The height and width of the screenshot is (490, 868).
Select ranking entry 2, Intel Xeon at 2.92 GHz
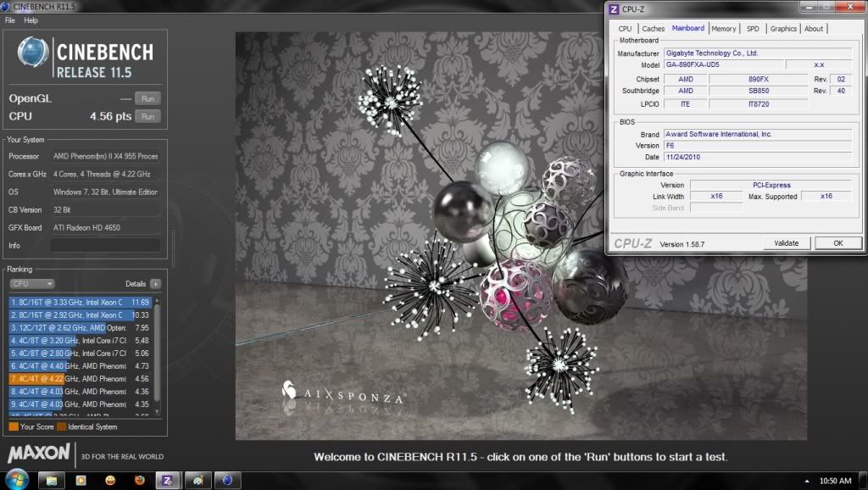80,315
